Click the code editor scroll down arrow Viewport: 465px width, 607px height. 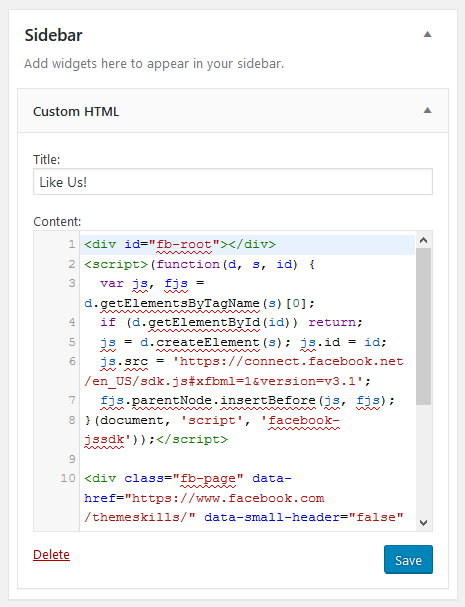tap(424, 523)
